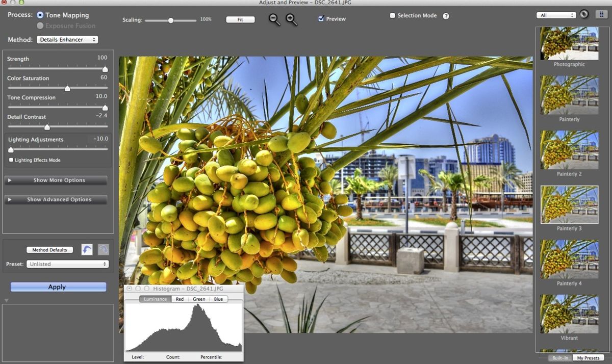Expand Show More Options
612x364 pixels.
[56, 180]
